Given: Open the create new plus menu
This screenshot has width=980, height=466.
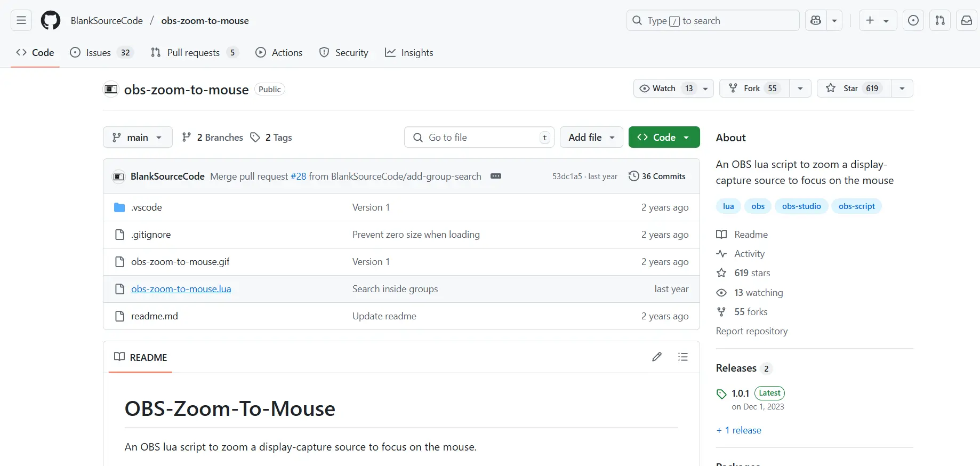Looking at the screenshot, I should coord(878,20).
